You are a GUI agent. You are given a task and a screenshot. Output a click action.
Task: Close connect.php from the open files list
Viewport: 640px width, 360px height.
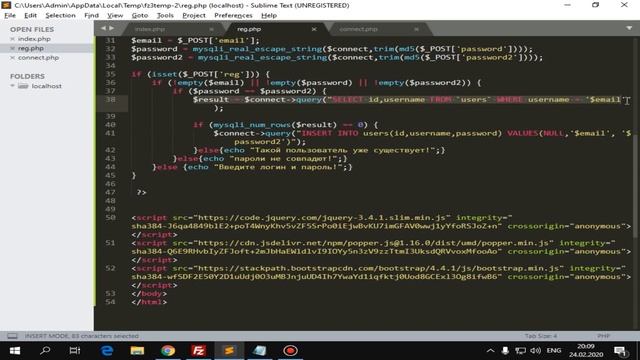(12, 58)
